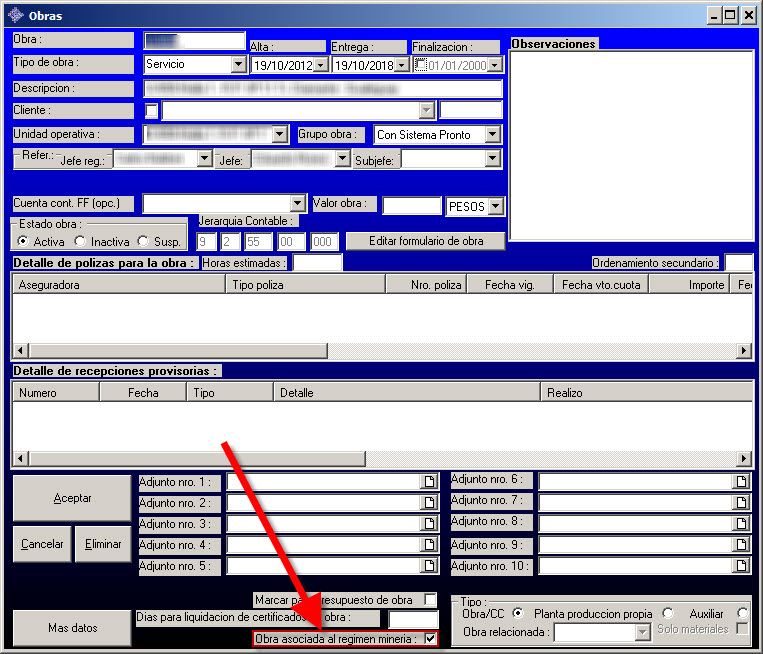The width and height of the screenshot is (763, 654).
Task: Click the Fecha column header in recepciones
Action: tap(143, 393)
